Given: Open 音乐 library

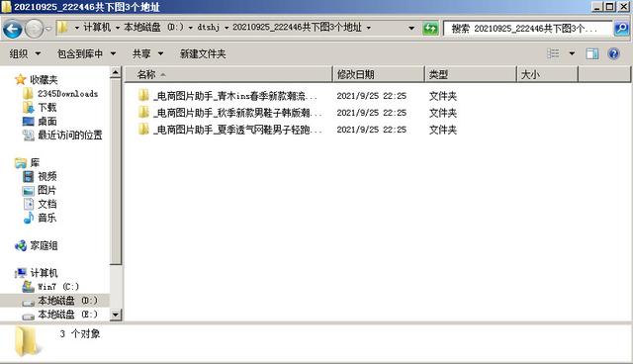Looking at the screenshot, I should (47, 218).
